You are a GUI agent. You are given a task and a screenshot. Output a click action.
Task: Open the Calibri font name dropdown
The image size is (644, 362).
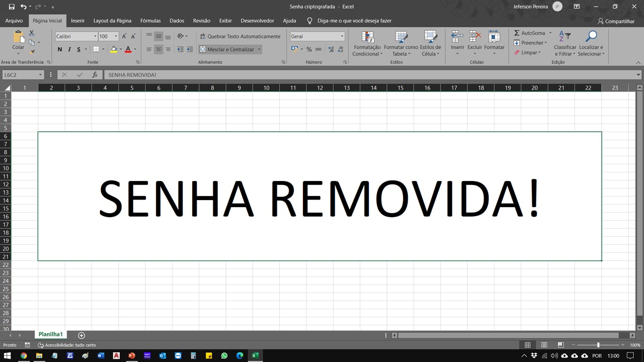tap(95, 36)
